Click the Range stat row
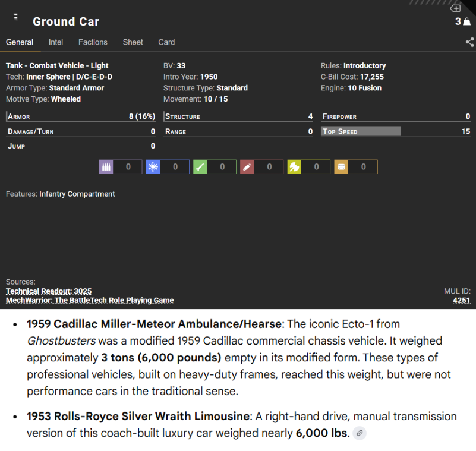This screenshot has width=476, height=451. [x=238, y=131]
